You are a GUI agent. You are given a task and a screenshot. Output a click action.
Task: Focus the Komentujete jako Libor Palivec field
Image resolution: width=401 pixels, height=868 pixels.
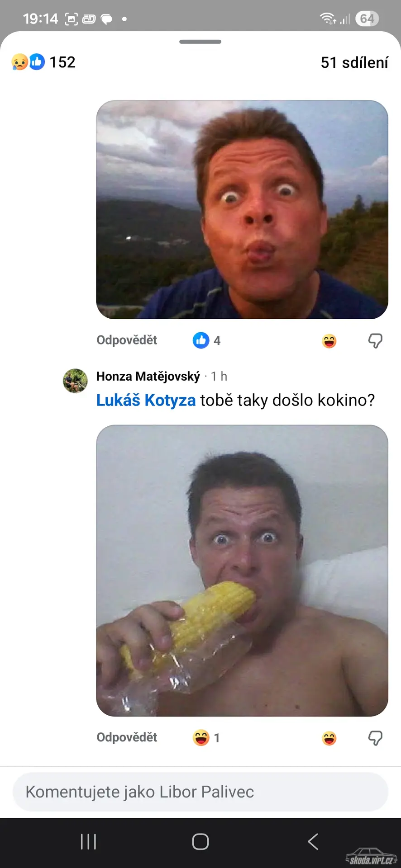200,792
